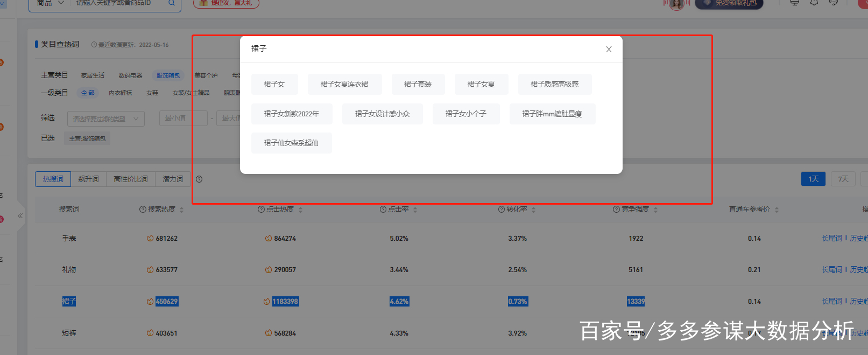Sort by 竞争强度 column arrows
This screenshot has width=868, height=355.
(655, 210)
